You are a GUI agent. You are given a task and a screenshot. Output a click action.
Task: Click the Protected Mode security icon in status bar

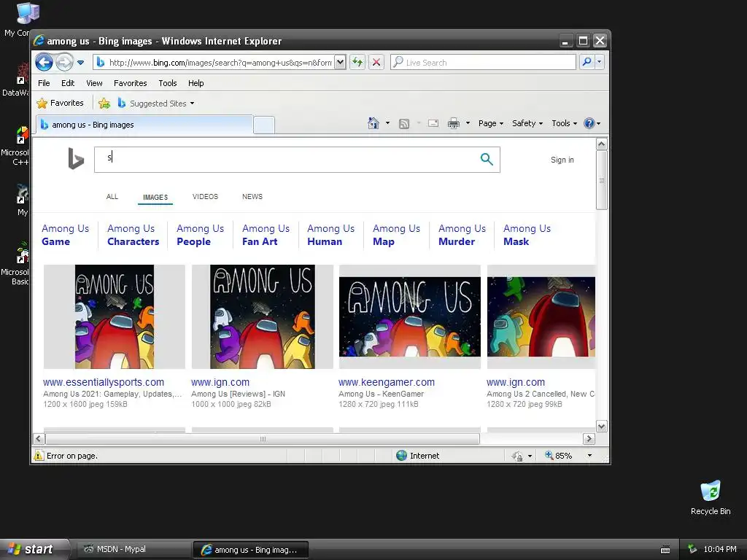click(517, 456)
